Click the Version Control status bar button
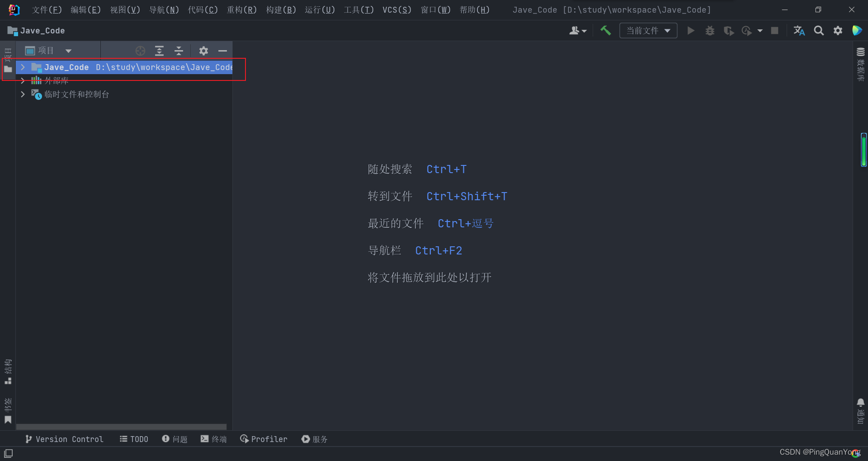Image resolution: width=868 pixels, height=461 pixels. click(x=64, y=439)
